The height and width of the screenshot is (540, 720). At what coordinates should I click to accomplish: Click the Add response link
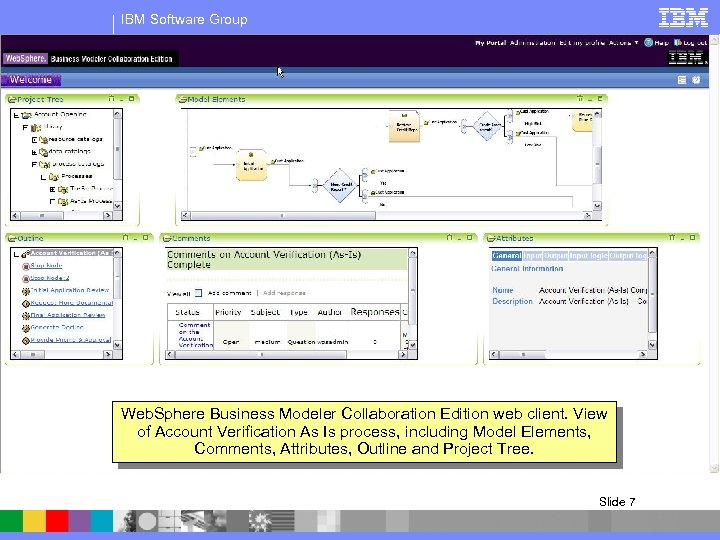tap(284, 293)
